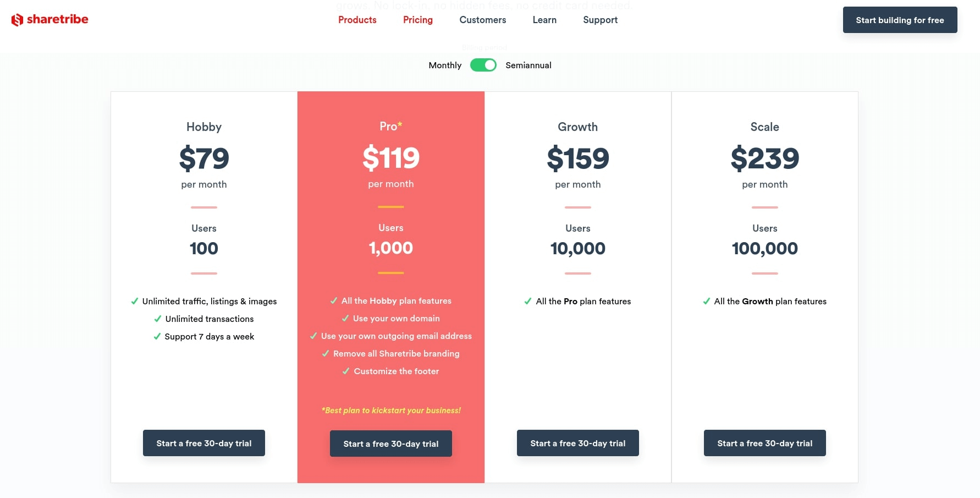The width and height of the screenshot is (980, 498).
Task: Click the checkmark beside All the Pro plan features
Action: 528,302
